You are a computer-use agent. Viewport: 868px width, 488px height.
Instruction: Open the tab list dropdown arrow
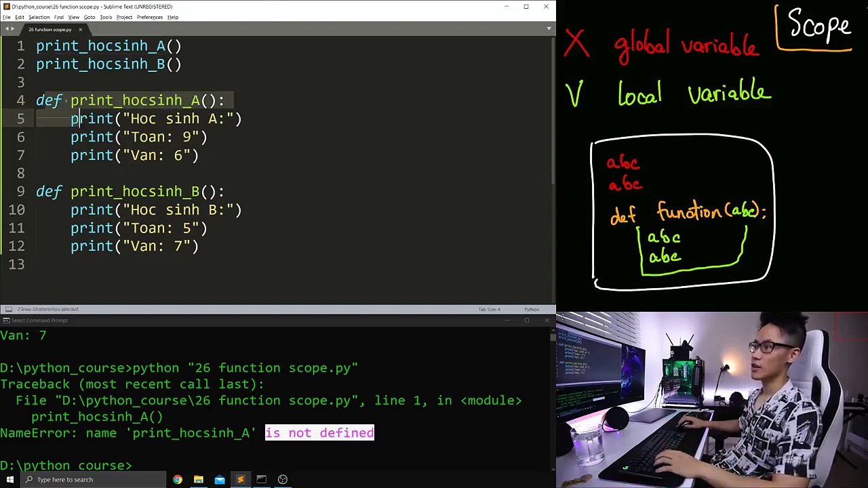[x=549, y=29]
